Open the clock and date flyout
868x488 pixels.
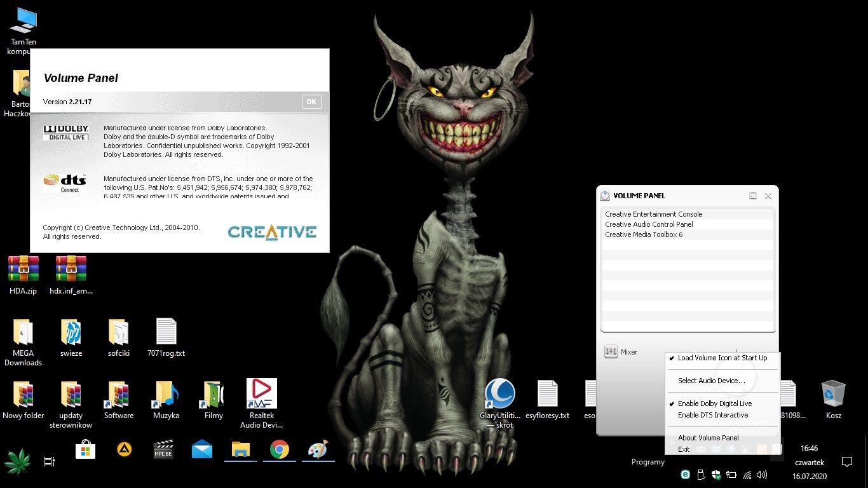pyautogui.click(x=808, y=462)
